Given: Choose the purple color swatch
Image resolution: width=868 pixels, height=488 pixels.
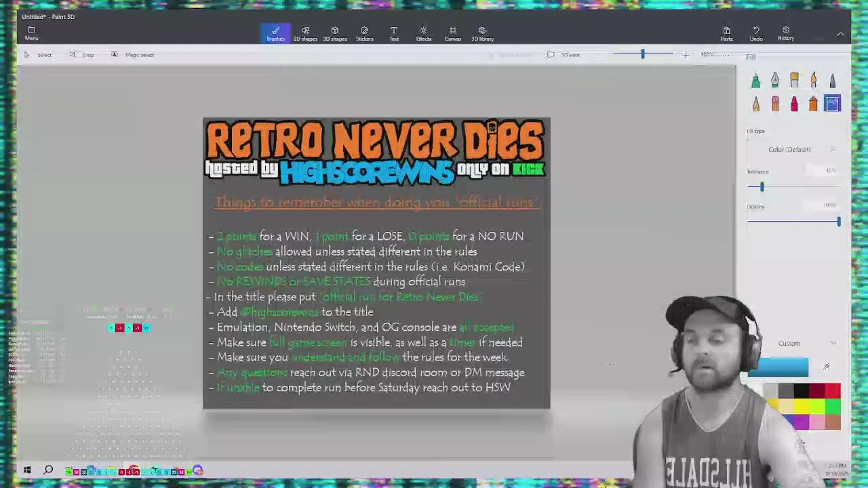Looking at the screenshot, I should (x=802, y=422).
